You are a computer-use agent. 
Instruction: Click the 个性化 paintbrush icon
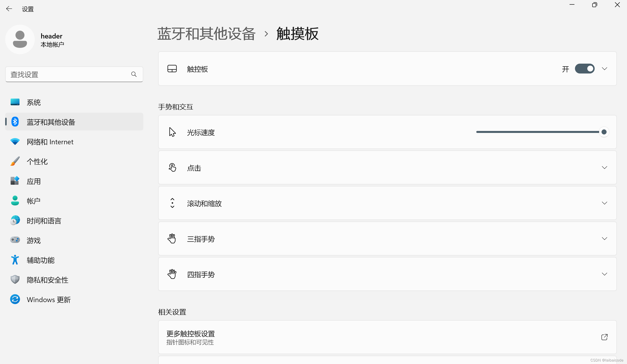click(15, 161)
